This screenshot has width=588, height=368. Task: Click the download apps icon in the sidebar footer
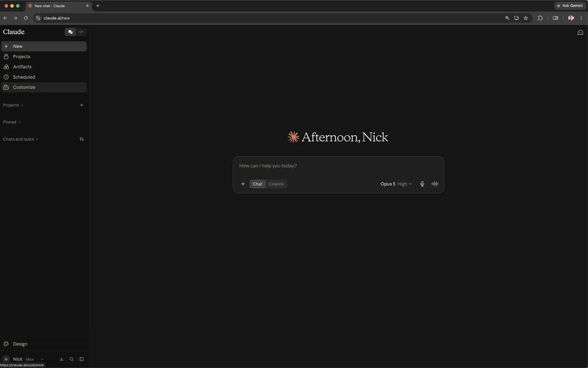click(61, 359)
